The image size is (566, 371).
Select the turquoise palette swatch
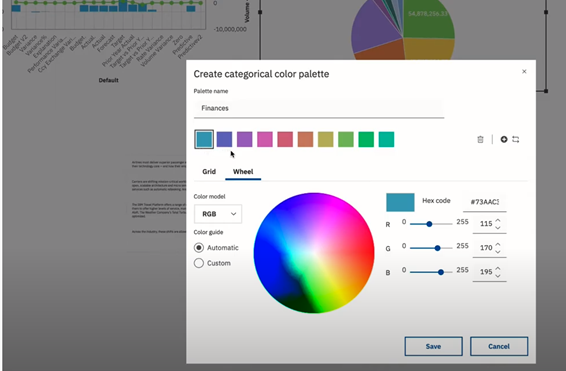(x=386, y=139)
